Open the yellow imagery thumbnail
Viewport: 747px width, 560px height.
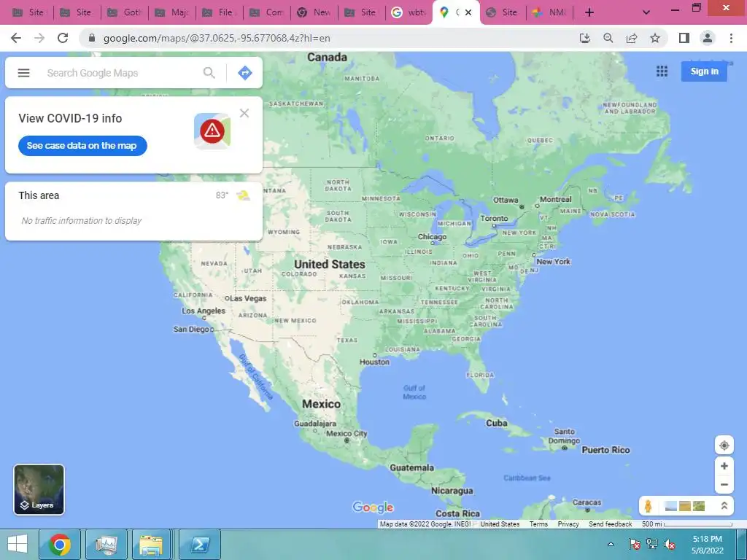[x=684, y=506]
